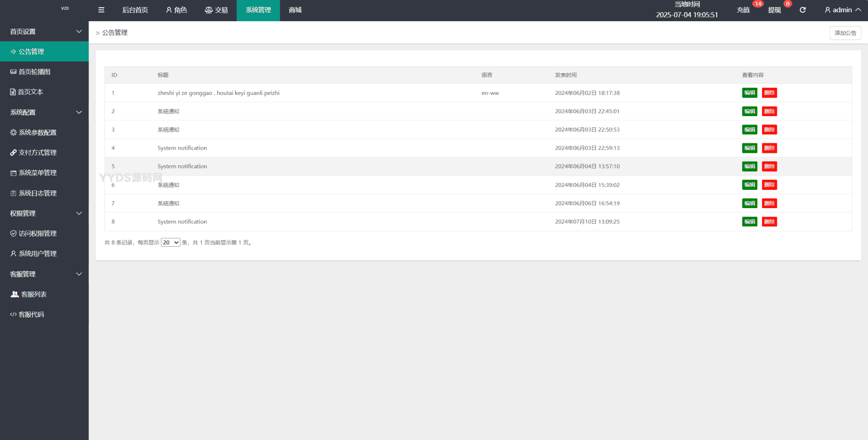Click the refresh icon in top bar
This screenshot has height=440, width=868.
click(802, 10)
